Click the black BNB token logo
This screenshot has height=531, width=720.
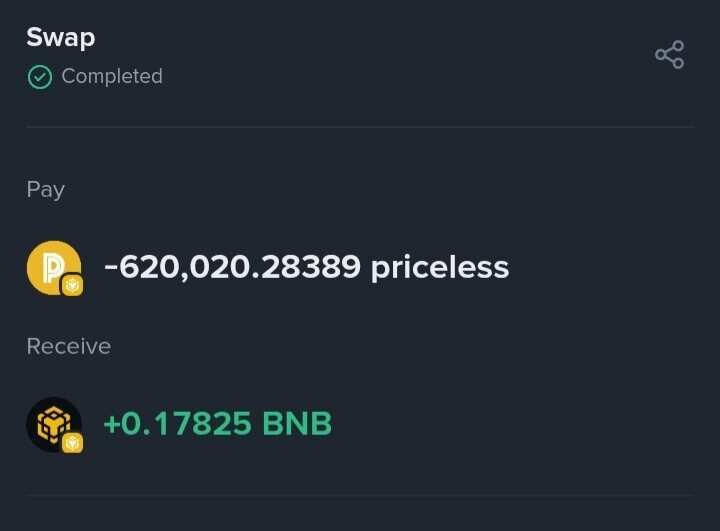point(51,422)
